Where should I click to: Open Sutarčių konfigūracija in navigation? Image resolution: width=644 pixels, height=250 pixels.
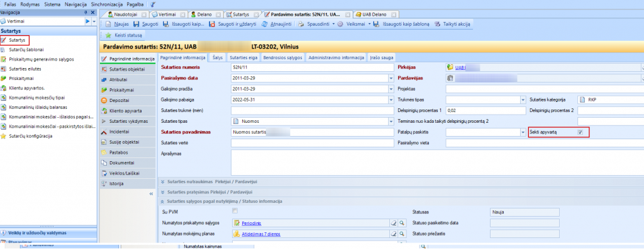coord(31,137)
